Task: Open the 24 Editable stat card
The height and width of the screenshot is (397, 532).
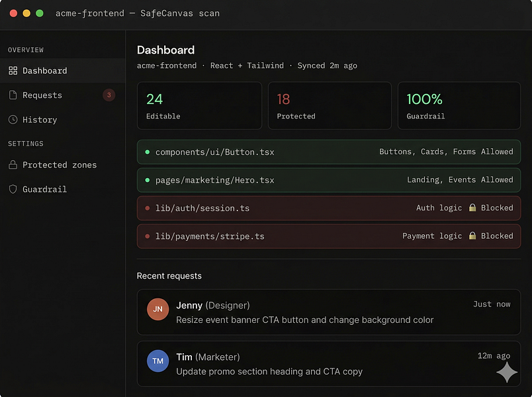Action: click(200, 105)
